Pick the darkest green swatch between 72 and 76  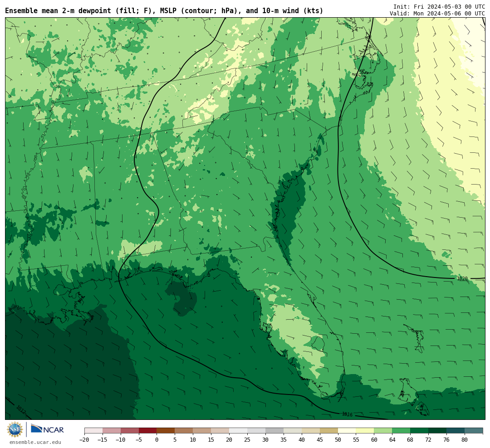437,431
